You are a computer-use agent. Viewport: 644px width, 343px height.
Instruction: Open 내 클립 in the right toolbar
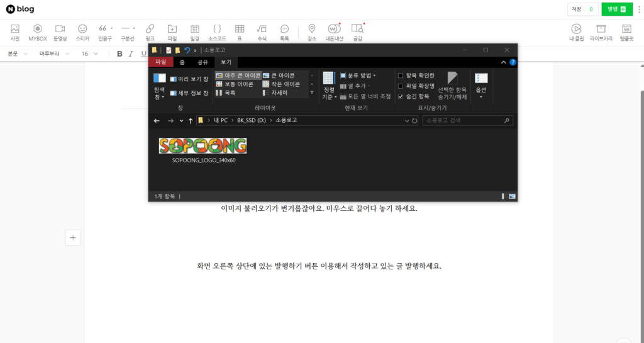(576, 33)
